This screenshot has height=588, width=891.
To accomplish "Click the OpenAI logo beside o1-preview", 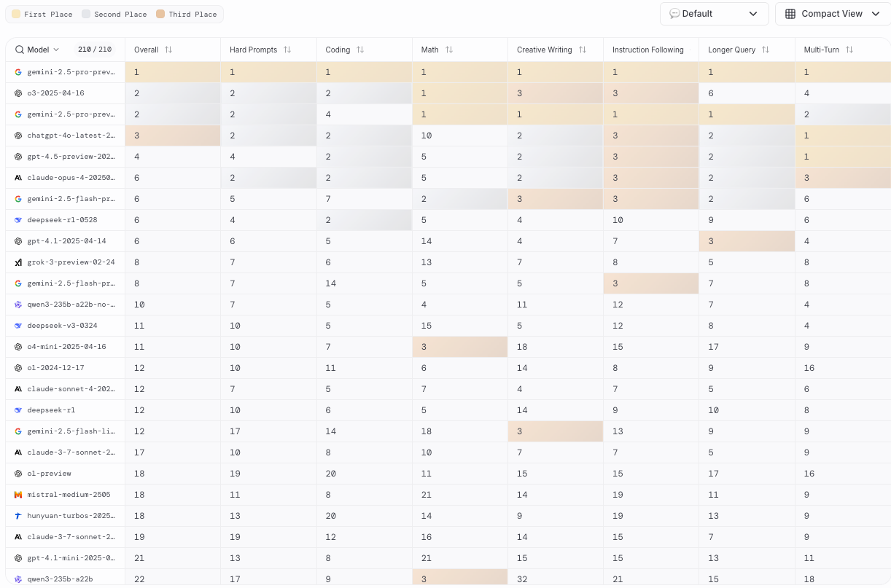I will 18,474.
